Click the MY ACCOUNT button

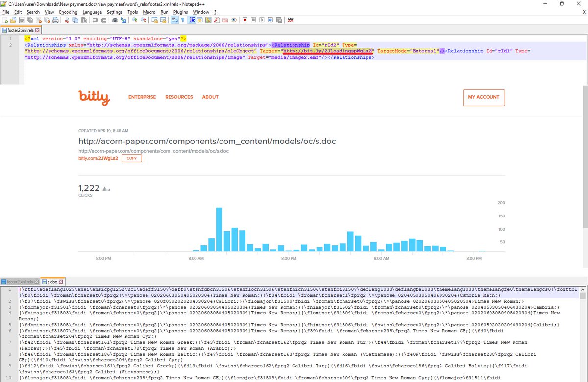point(484,97)
